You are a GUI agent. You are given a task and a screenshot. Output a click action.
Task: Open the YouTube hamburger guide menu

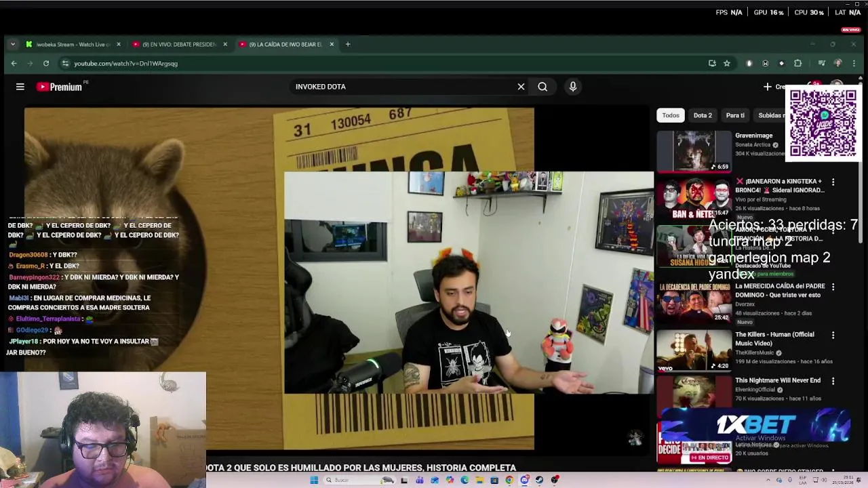(20, 87)
